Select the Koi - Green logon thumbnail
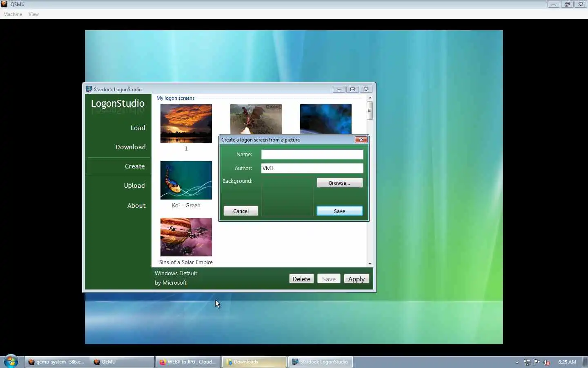This screenshot has height=368, width=588. (x=186, y=180)
